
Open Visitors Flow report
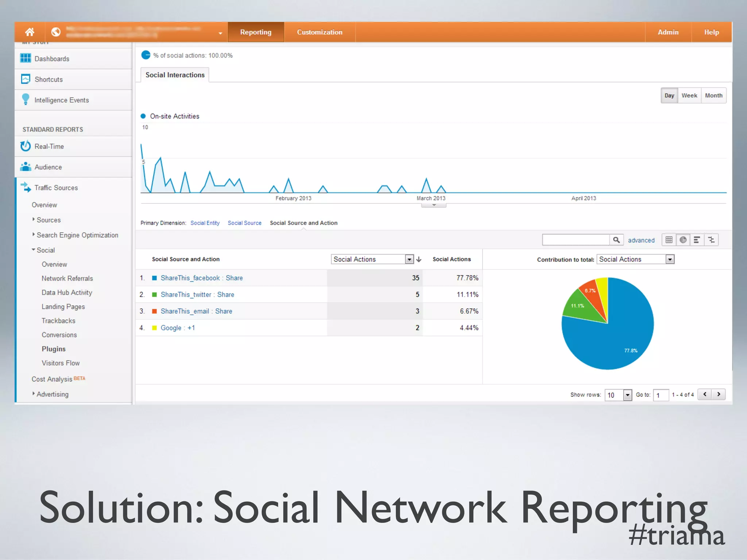61,363
